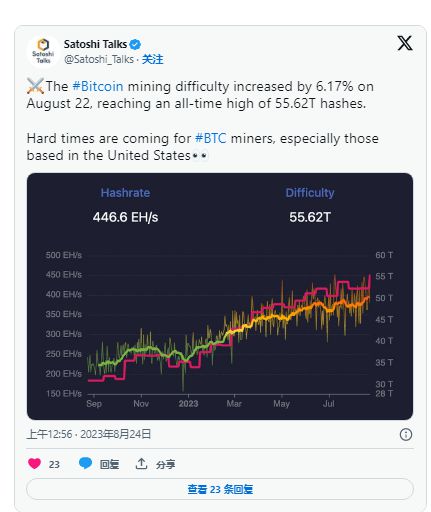431x512 pixels.
Task: Click the Satoshi Talks display name
Action: coord(95,44)
